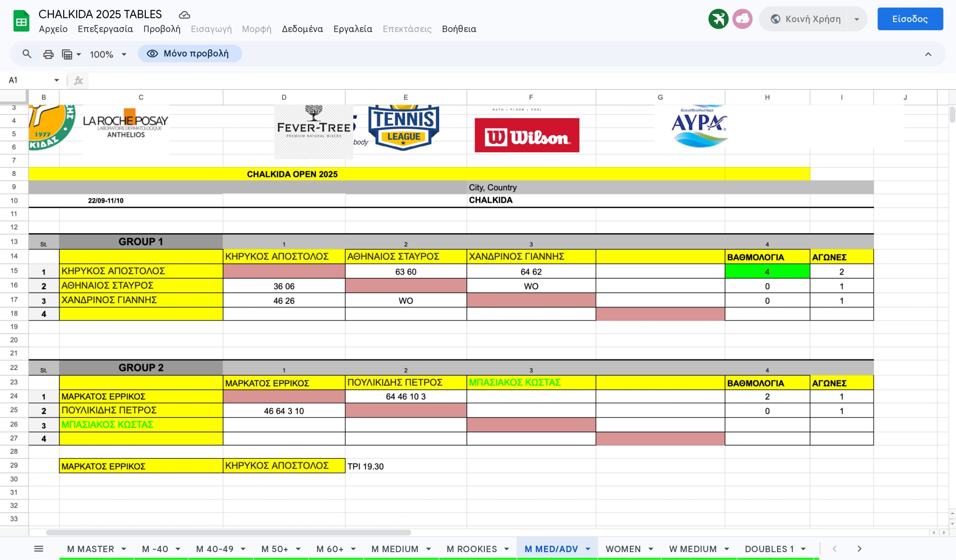Viewport: 956px width, 560px height.
Task: Open the Data menu
Action: pyautogui.click(x=302, y=29)
